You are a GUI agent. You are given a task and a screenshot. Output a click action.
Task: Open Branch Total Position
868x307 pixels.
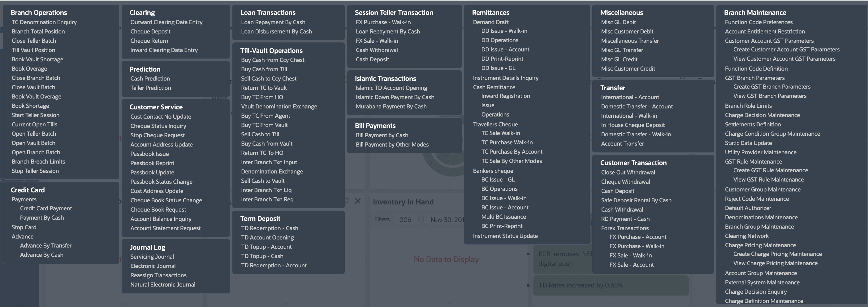coord(38,31)
